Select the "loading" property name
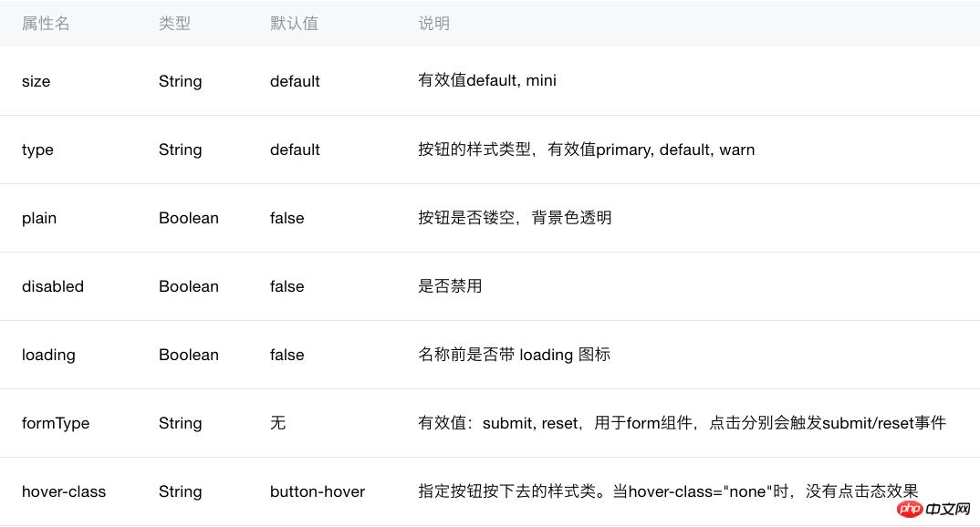 tap(48, 355)
